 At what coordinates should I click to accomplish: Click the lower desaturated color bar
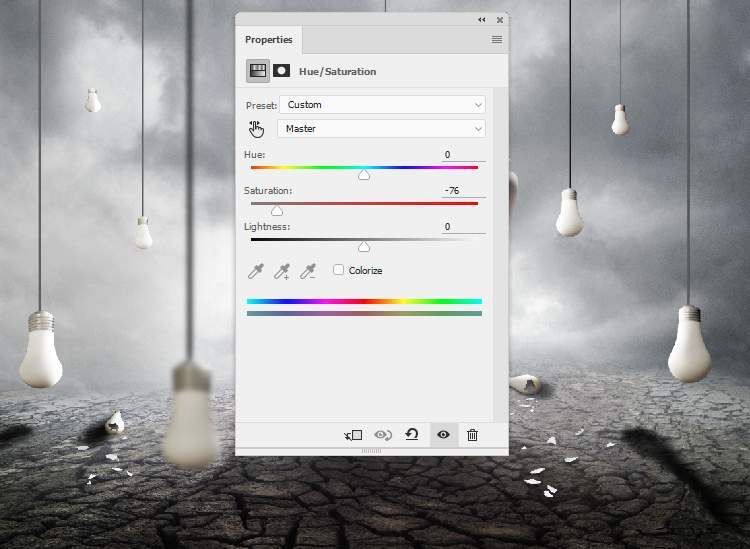[x=364, y=314]
